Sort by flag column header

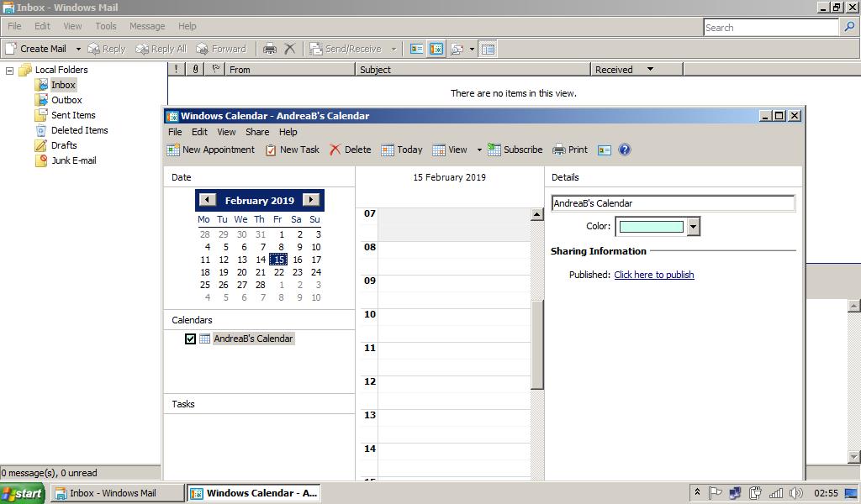(x=215, y=69)
